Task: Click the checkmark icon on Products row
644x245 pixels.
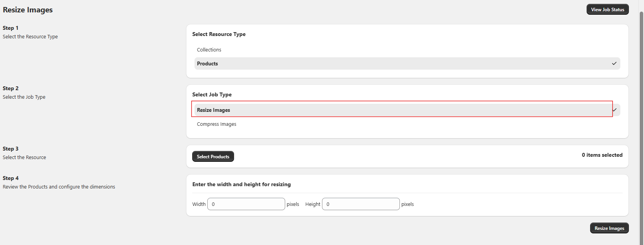Action: 614,63
